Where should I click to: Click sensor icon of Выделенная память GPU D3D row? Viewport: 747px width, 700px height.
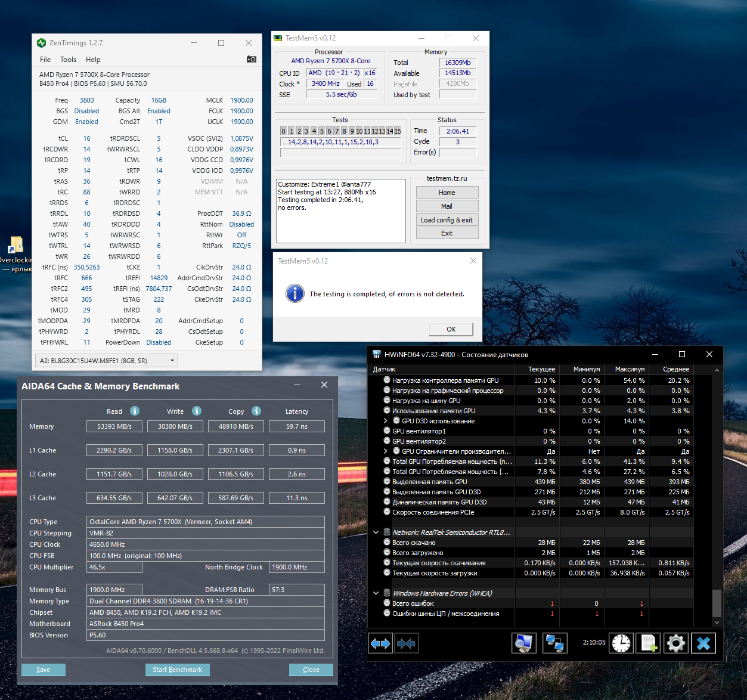(387, 491)
